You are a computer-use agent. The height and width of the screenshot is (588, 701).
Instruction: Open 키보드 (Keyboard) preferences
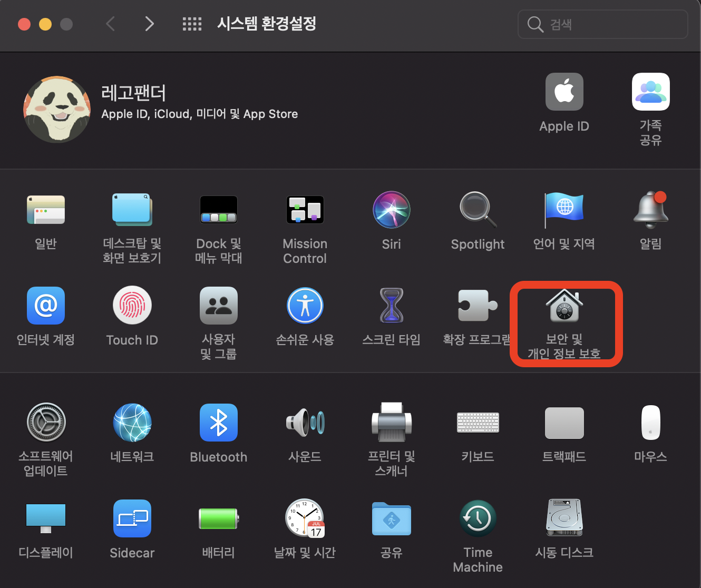pos(478,423)
